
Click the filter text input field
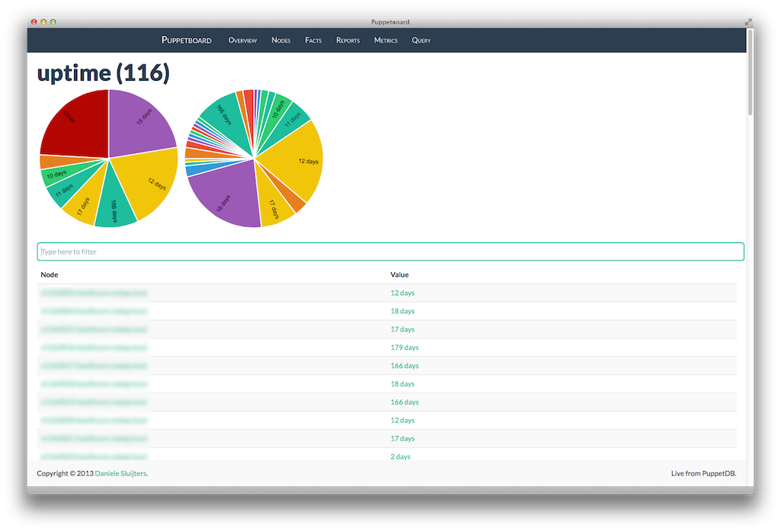tap(390, 252)
